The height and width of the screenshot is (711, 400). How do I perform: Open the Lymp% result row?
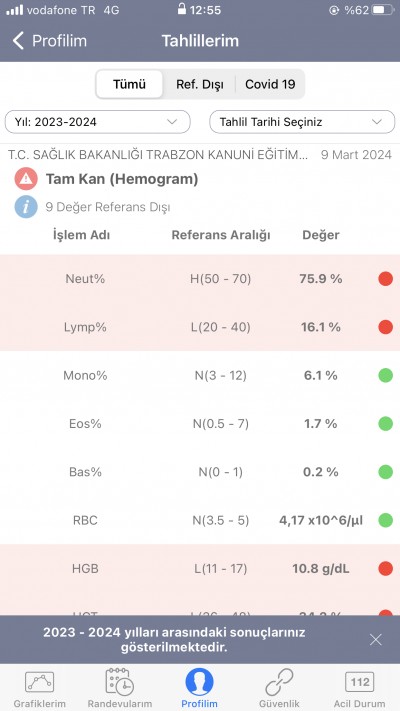[x=200, y=327]
